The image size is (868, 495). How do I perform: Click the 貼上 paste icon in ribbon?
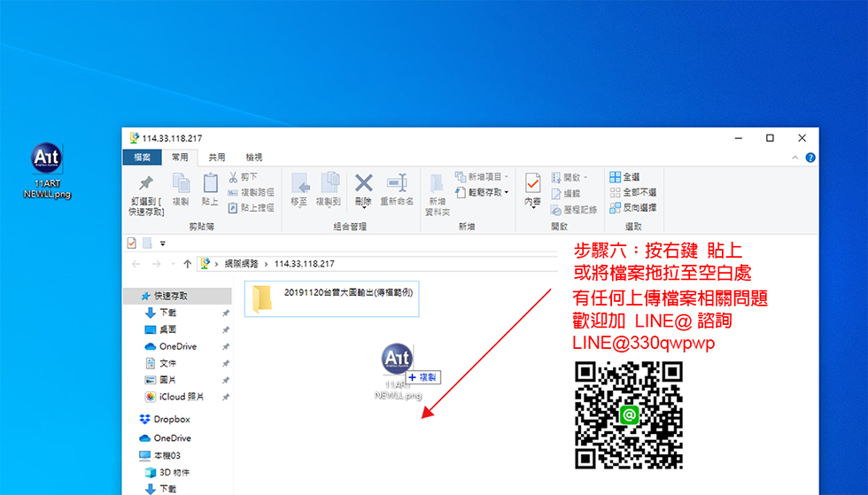(210, 184)
